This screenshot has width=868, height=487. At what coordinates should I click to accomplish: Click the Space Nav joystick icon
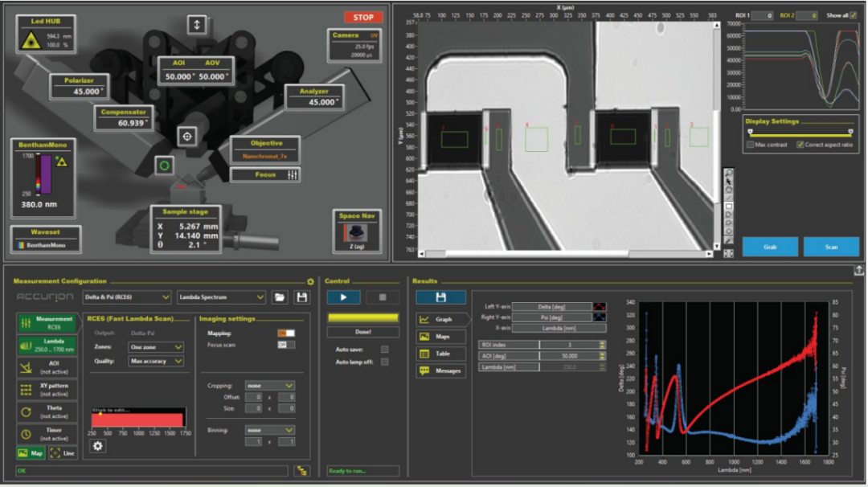point(357,232)
